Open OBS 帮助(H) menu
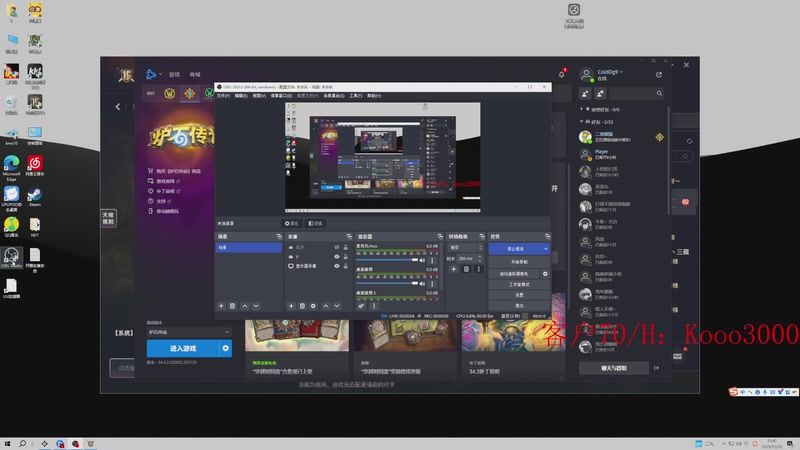 pos(374,96)
